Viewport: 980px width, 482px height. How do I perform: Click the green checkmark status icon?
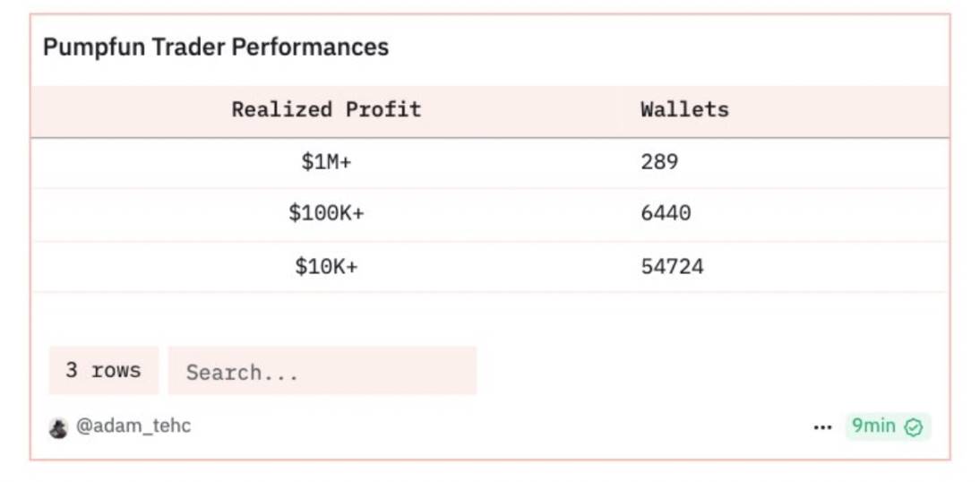[914, 427]
